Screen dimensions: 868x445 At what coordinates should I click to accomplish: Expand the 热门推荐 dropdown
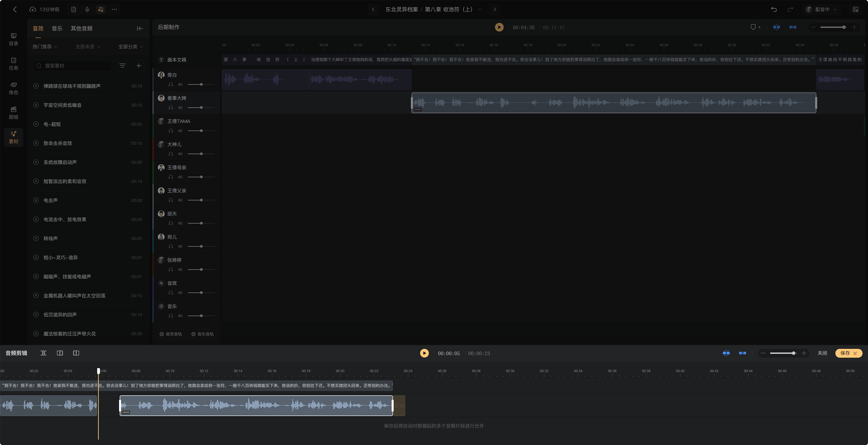45,47
